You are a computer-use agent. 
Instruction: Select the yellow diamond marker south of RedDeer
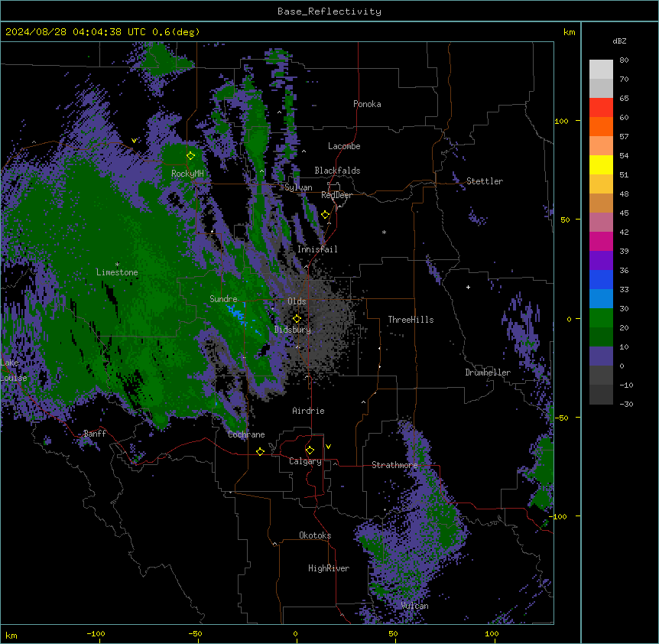(326, 215)
